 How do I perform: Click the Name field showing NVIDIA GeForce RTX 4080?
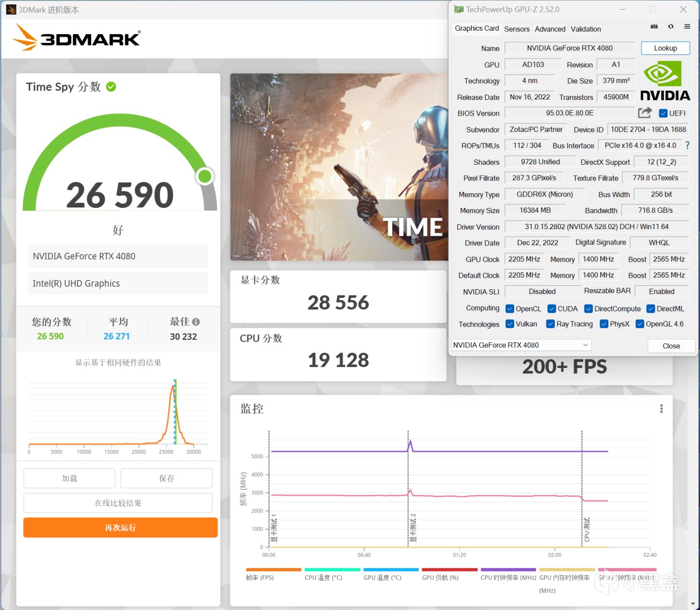(569, 48)
